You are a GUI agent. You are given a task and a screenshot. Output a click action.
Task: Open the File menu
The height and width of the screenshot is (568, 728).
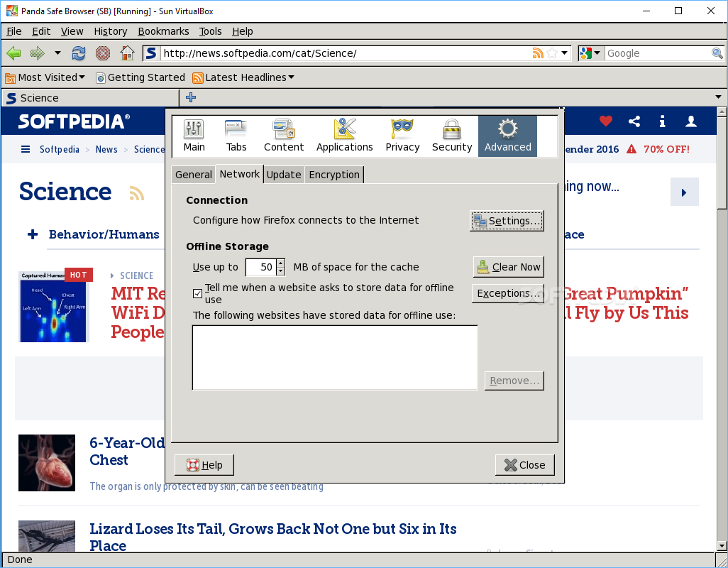[14, 31]
